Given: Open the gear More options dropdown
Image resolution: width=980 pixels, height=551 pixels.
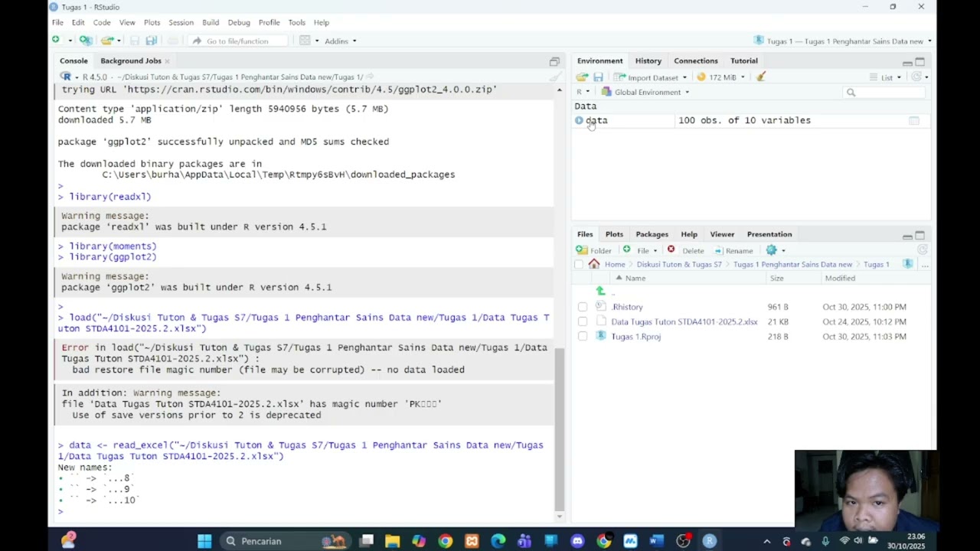Looking at the screenshot, I should point(776,250).
